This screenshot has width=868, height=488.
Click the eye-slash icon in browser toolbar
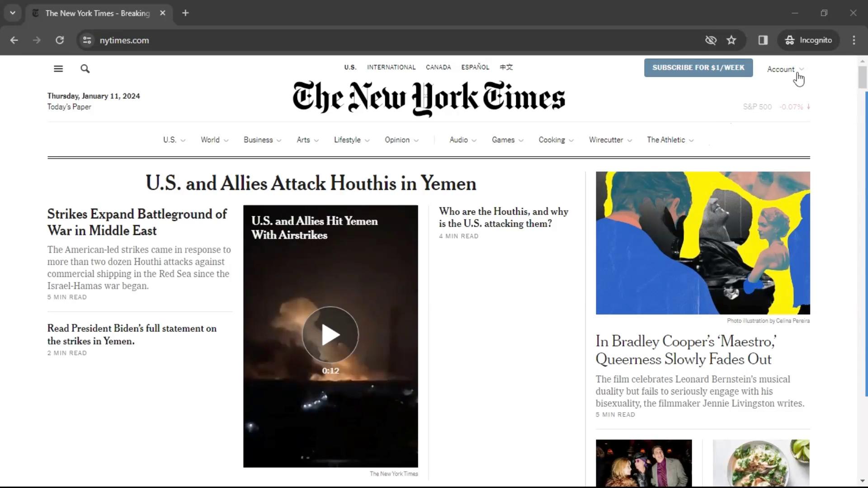pos(711,41)
